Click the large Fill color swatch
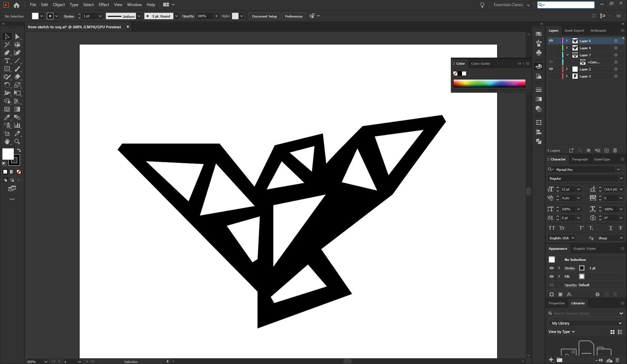The image size is (627, 364). [8, 154]
